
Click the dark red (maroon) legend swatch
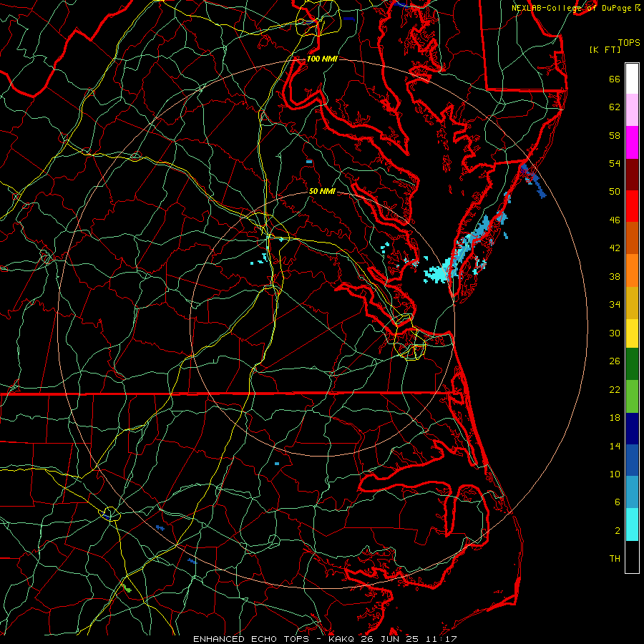pyautogui.click(x=632, y=174)
